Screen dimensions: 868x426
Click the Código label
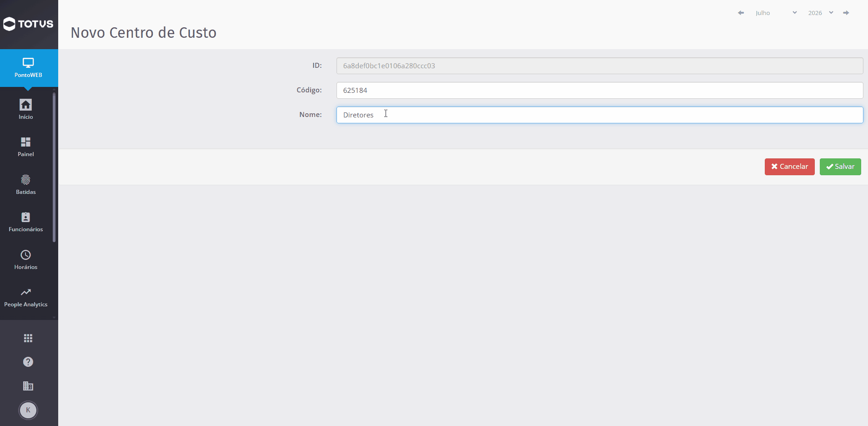[309, 90]
